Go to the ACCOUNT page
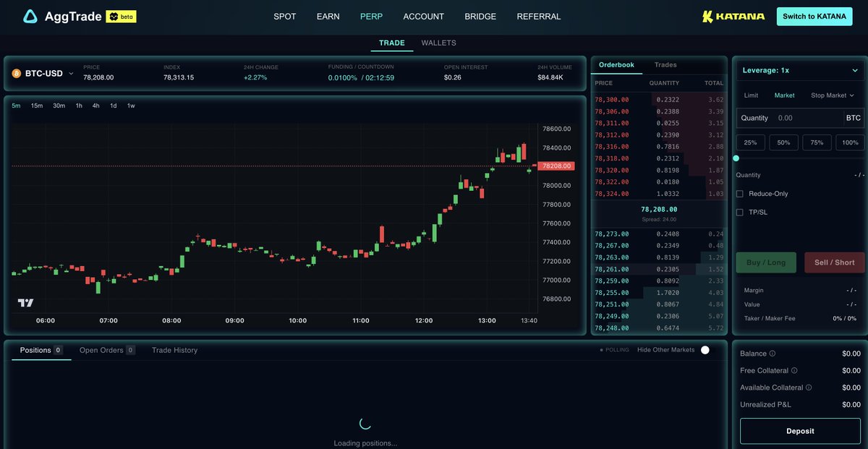868x449 pixels. click(x=424, y=17)
